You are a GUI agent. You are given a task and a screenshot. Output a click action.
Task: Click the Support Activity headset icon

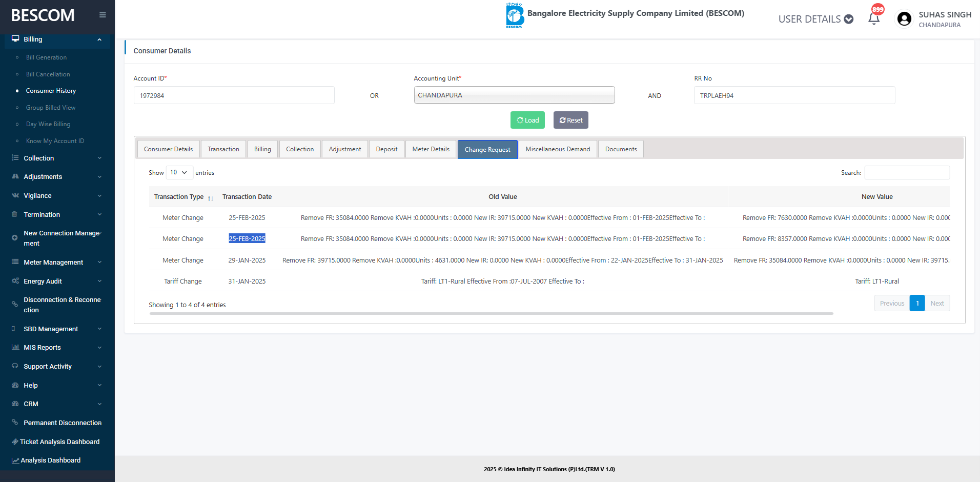coord(15,366)
